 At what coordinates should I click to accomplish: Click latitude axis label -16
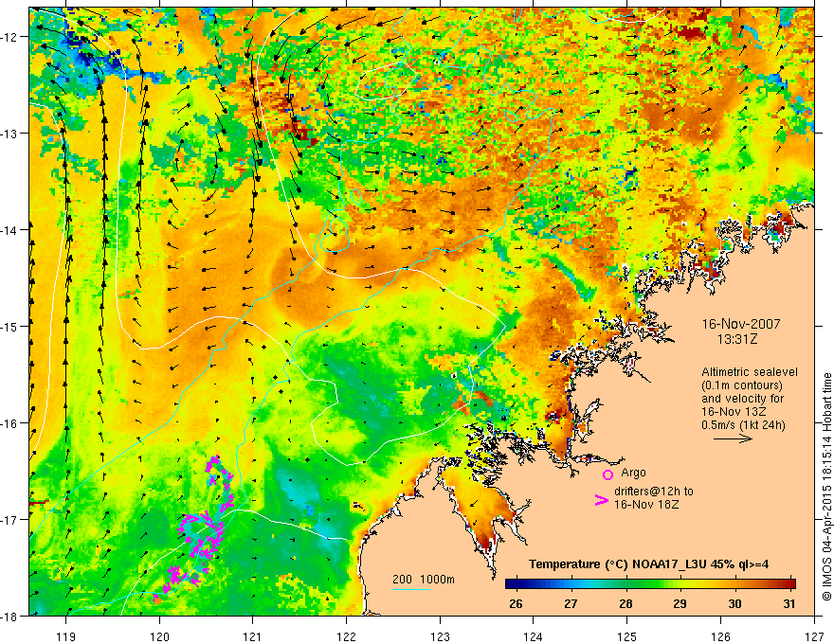(x=10, y=423)
